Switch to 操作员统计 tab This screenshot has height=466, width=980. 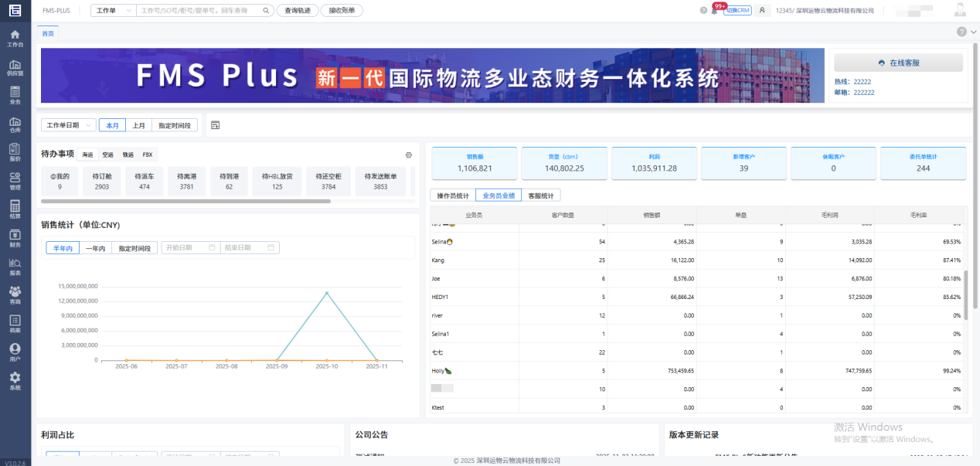click(453, 196)
